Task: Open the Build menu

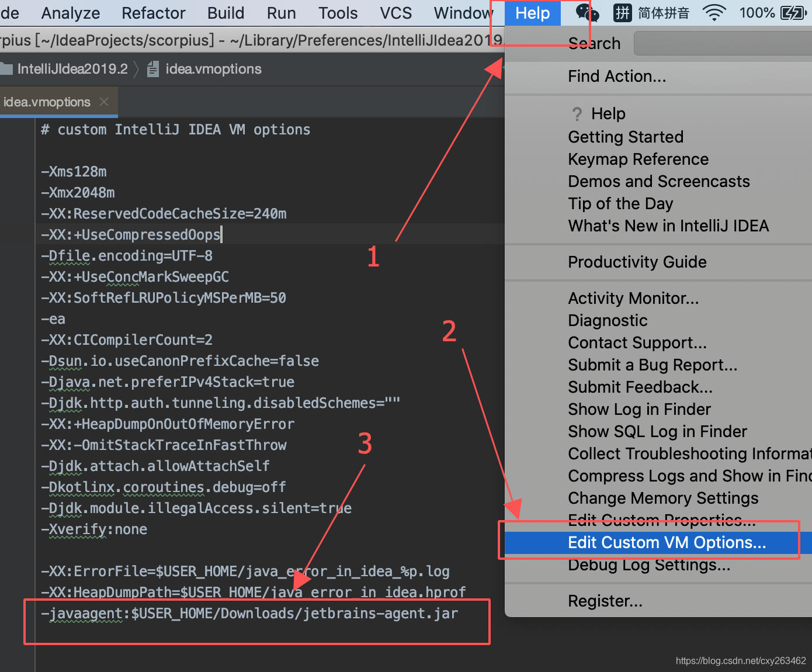Action: pyautogui.click(x=226, y=13)
